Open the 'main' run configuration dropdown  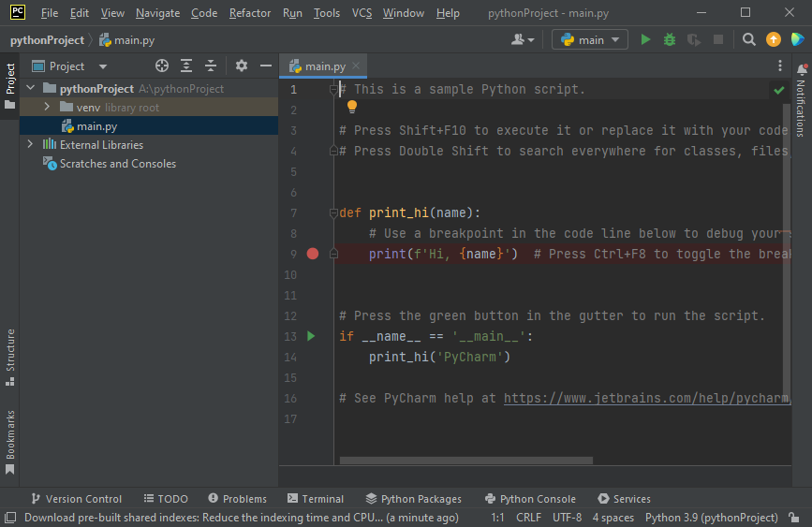(590, 39)
